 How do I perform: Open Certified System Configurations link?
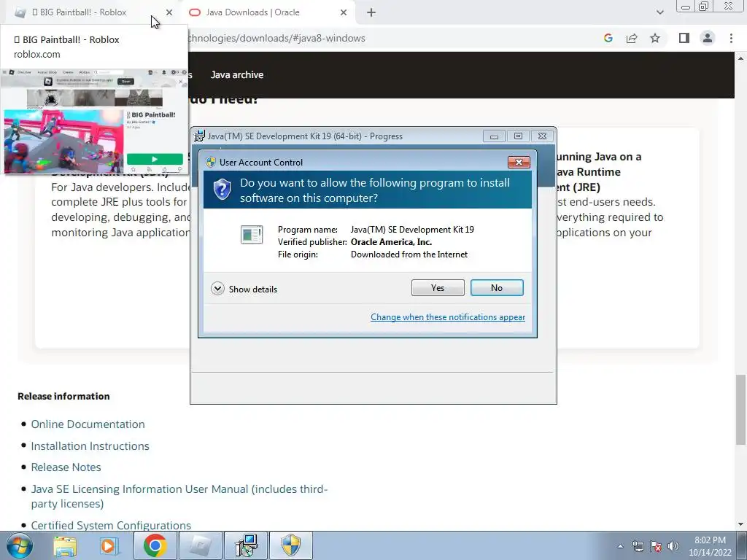111,525
